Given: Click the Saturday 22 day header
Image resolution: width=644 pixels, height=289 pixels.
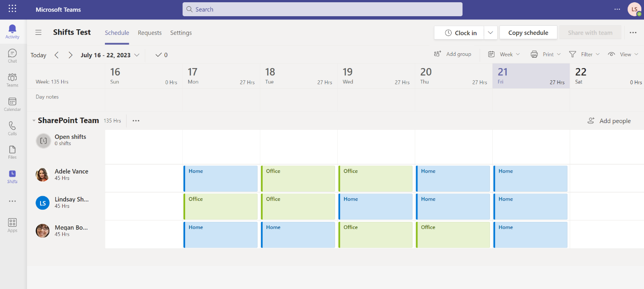Looking at the screenshot, I should coord(607,76).
